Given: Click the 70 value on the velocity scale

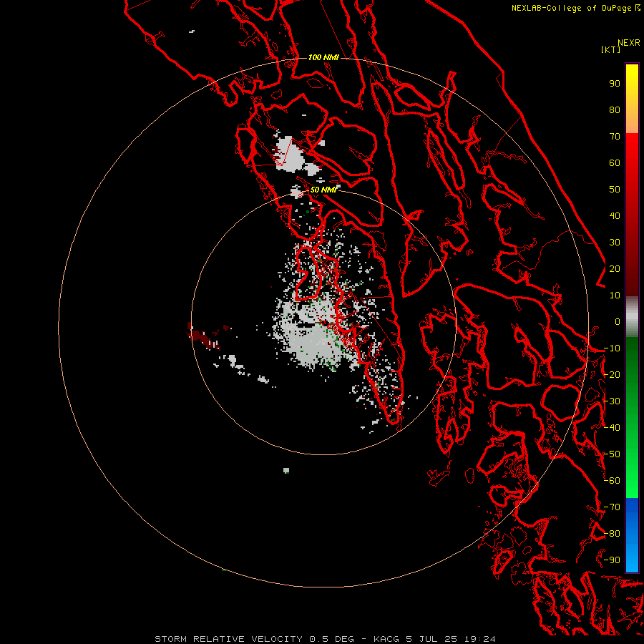Looking at the screenshot, I should (615, 137).
